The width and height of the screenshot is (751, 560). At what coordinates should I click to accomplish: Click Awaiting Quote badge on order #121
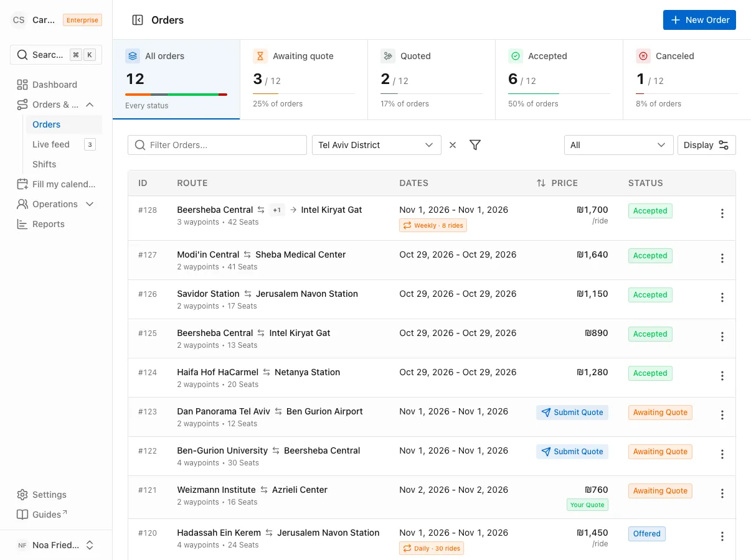(x=660, y=491)
